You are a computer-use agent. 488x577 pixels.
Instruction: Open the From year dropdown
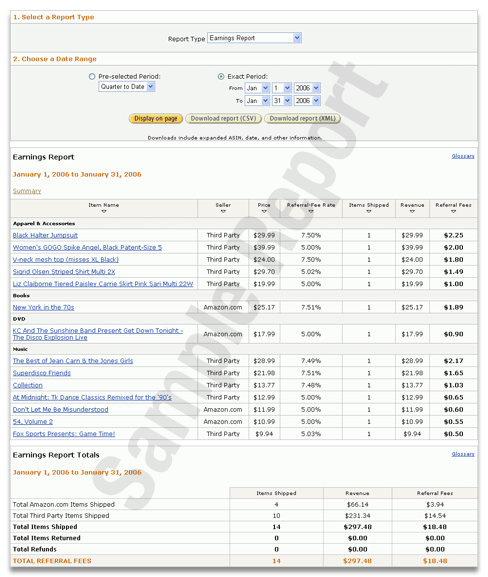[x=307, y=88]
